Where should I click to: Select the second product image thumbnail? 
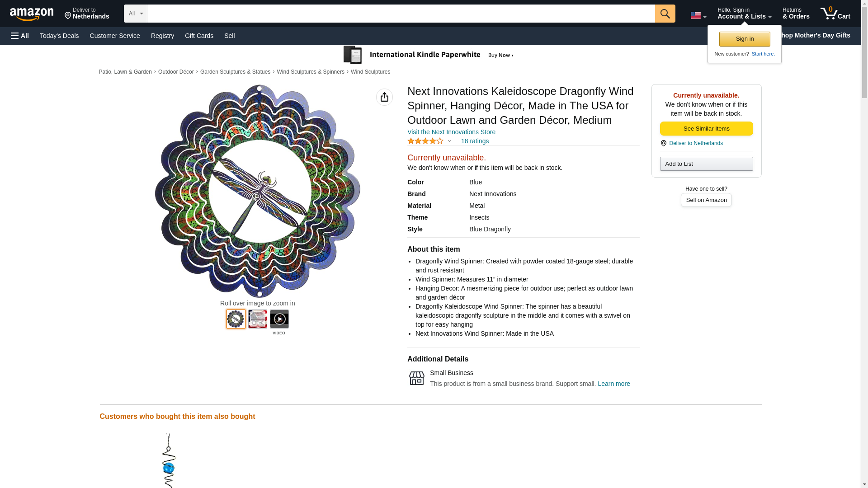[257, 319]
